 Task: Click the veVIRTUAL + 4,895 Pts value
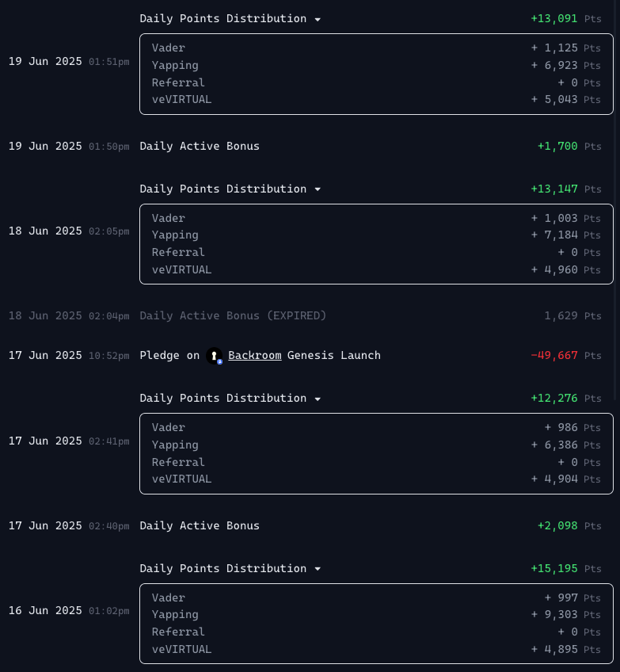565,649
